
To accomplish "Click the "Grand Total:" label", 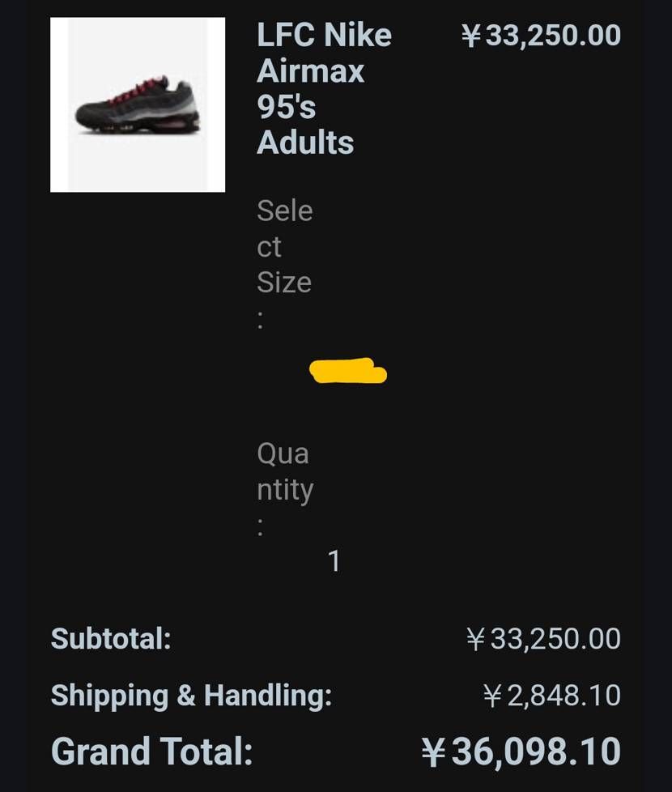I will pos(151,752).
